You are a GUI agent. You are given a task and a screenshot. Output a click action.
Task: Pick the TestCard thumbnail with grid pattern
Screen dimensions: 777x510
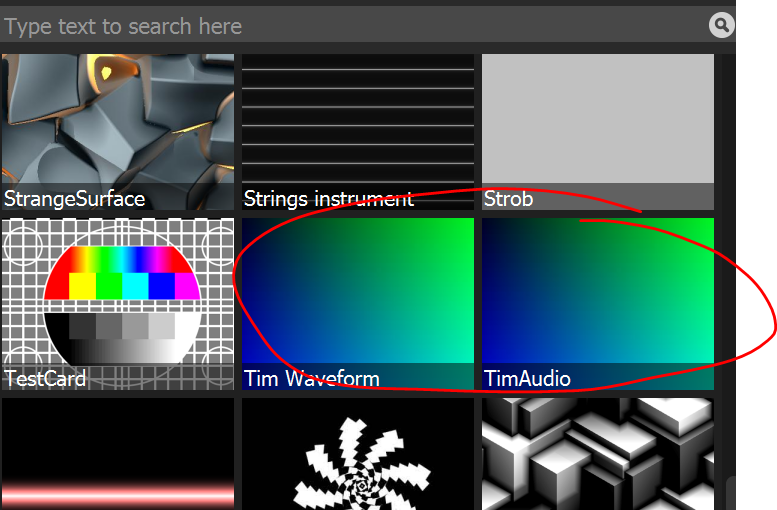118,292
